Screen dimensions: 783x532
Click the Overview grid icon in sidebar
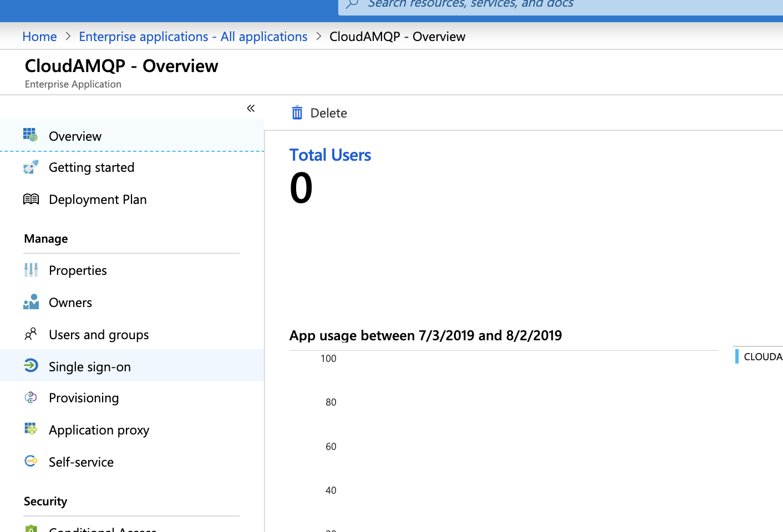pos(30,135)
